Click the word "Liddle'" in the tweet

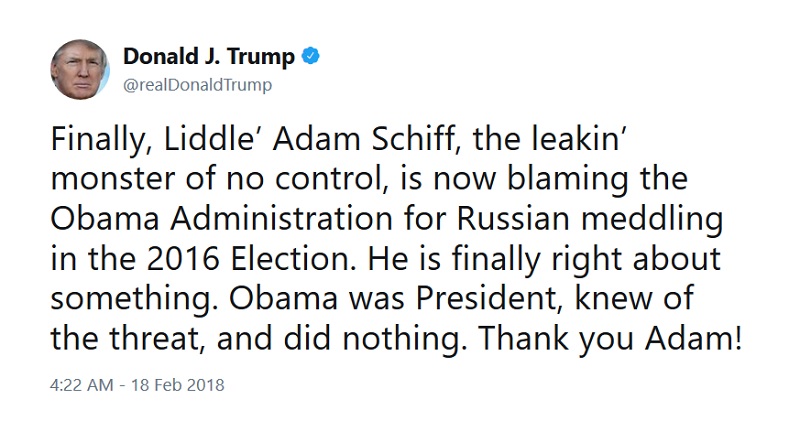point(213,139)
